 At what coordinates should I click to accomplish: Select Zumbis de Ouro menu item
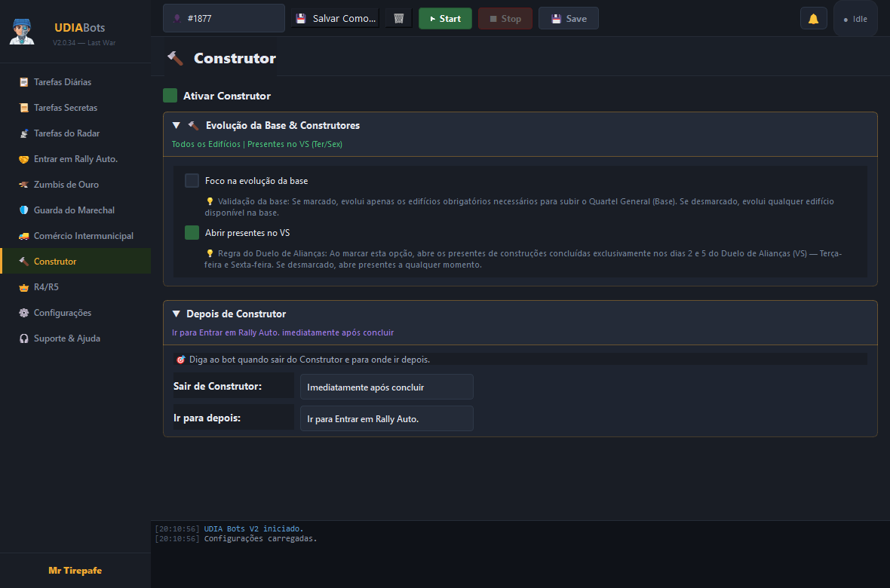coord(75,185)
